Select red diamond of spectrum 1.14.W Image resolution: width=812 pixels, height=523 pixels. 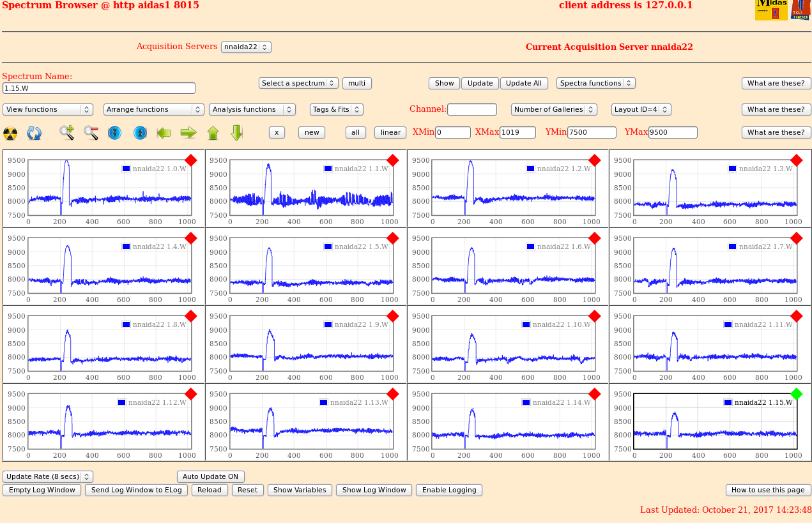(594, 394)
